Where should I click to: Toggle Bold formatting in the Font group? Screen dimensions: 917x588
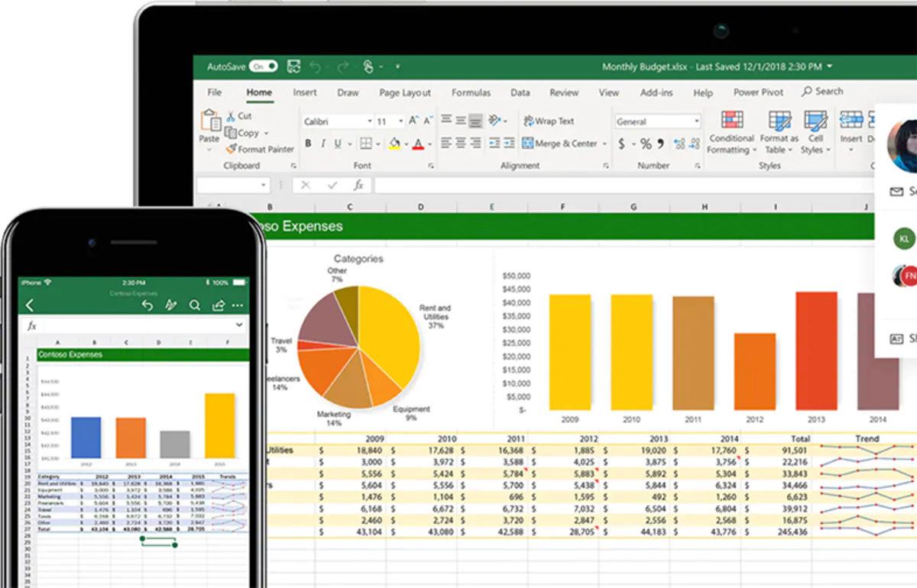[x=307, y=144]
